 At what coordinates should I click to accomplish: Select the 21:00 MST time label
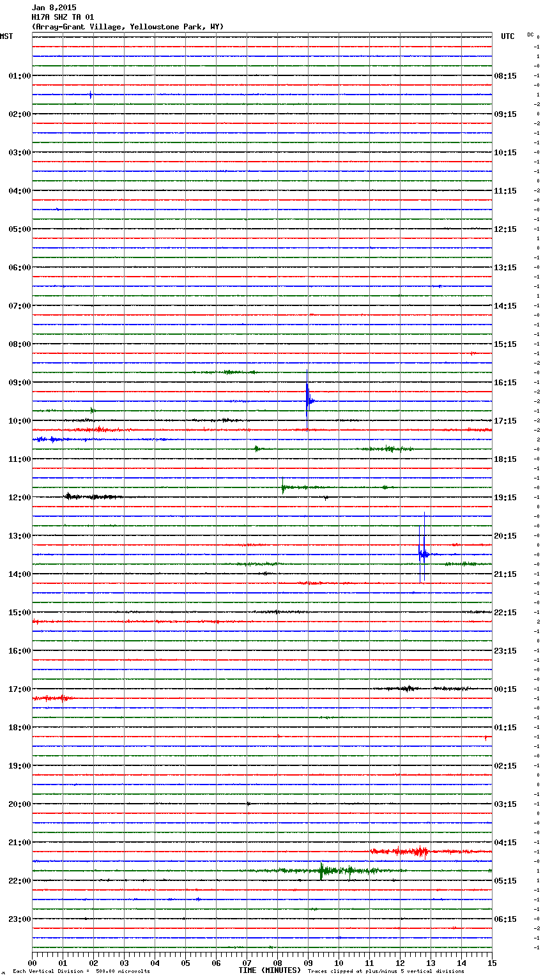tap(19, 843)
